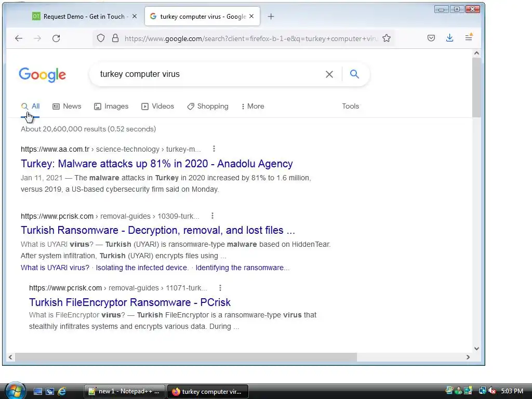Screen dimensions: 532x399
Task: Reload the current page
Action: (x=56, y=38)
